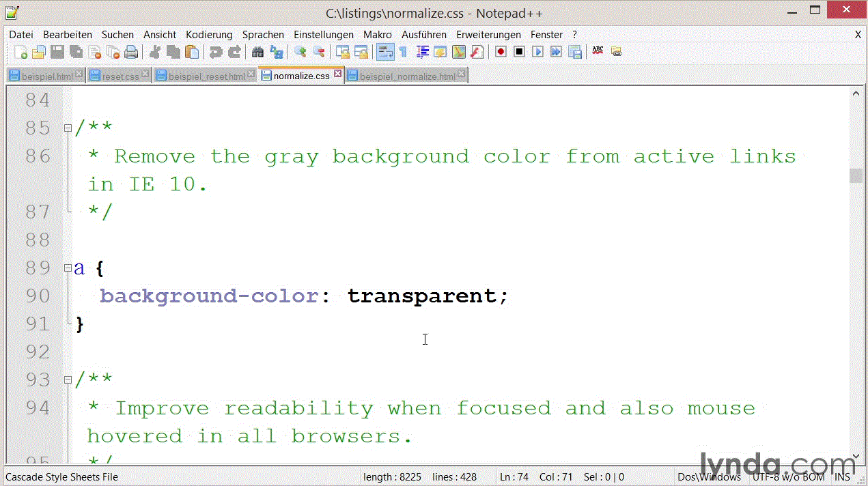Toggle Show All Characters pilcrow icon
Viewport: 868px width, 486px height.
(x=404, y=52)
